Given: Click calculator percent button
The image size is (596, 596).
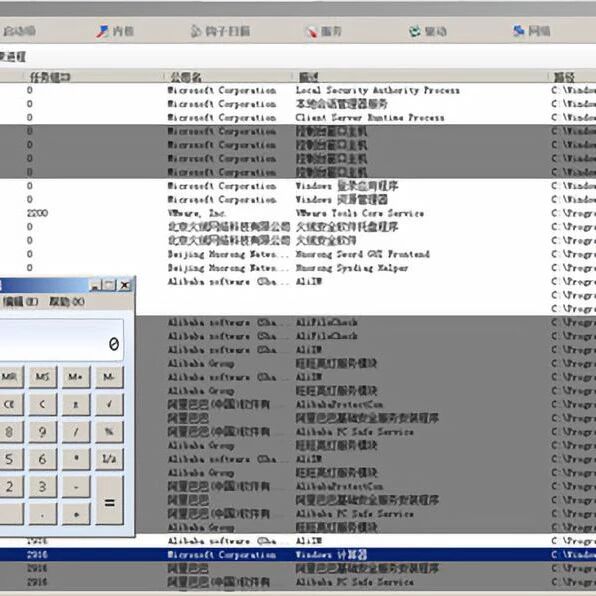Looking at the screenshot, I should [109, 431].
